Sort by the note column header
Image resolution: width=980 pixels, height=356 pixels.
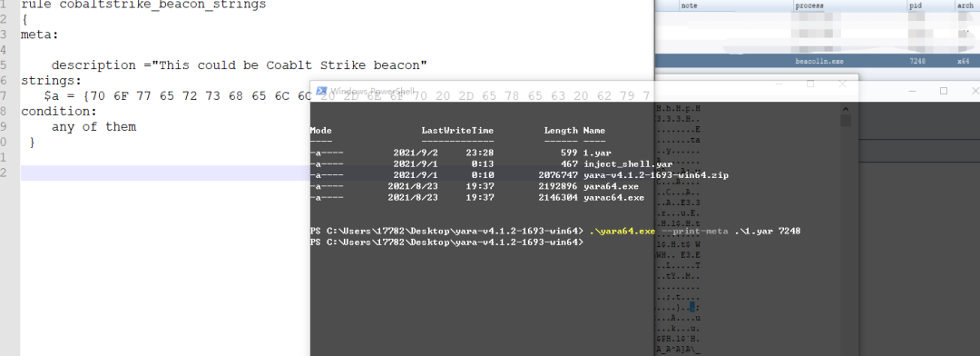(736, 5)
